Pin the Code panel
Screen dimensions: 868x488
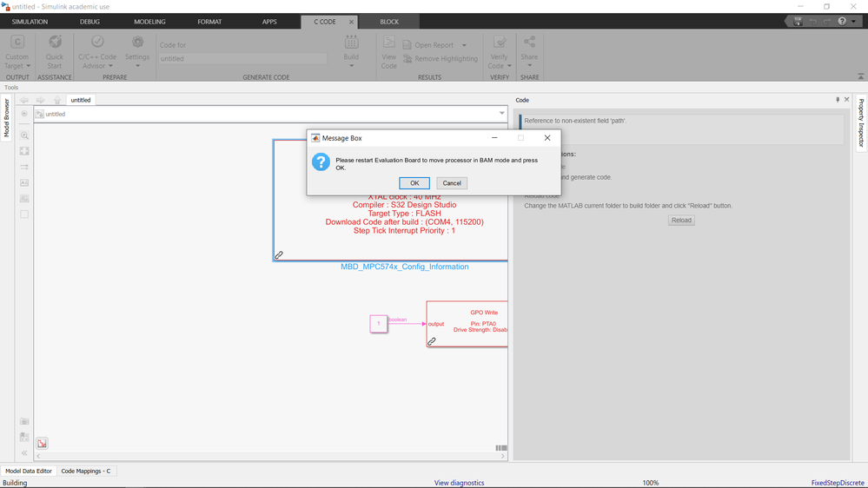pos(838,100)
